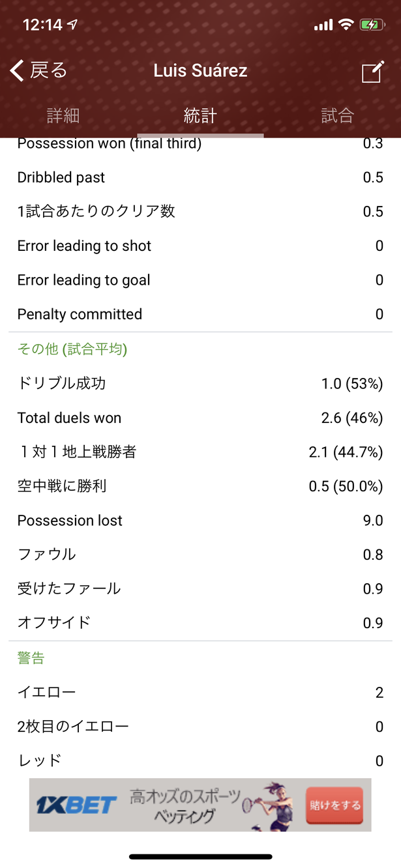Tap the Wi-Fi status icon
401x868 pixels.
click(x=346, y=25)
